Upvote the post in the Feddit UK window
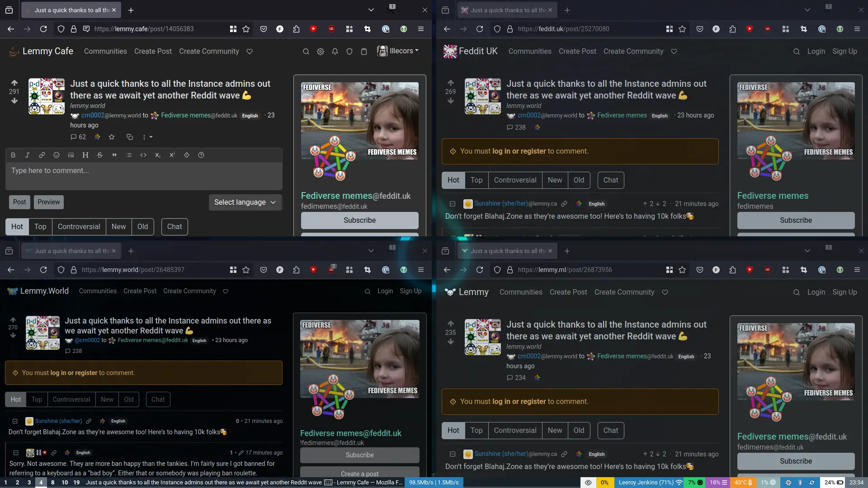This screenshot has width=868, height=488. pos(451,83)
